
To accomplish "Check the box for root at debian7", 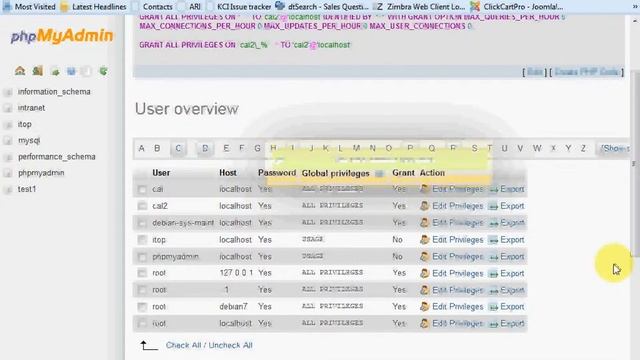I will point(142,307).
